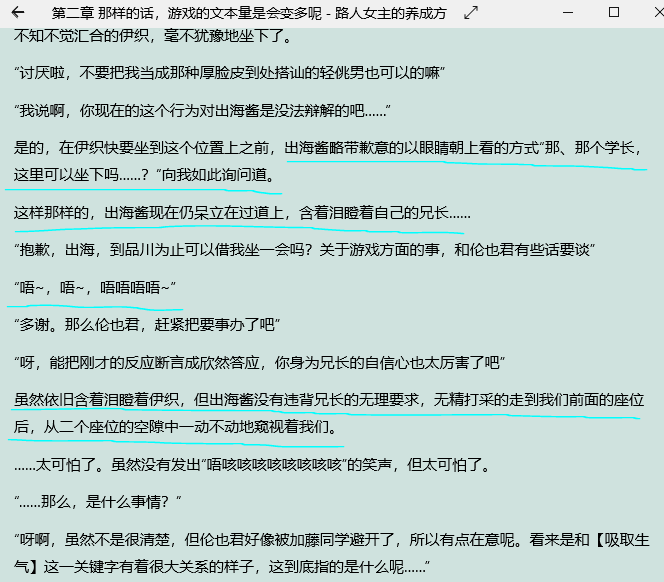Screen dimensions: 664x582
Task: Close the reader window
Action: [659, 12]
